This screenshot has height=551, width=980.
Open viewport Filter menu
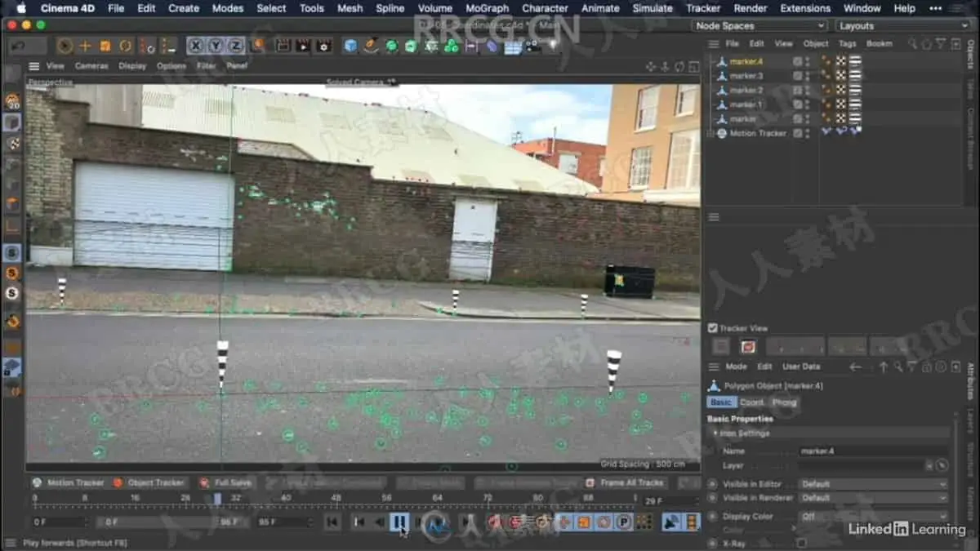click(207, 65)
